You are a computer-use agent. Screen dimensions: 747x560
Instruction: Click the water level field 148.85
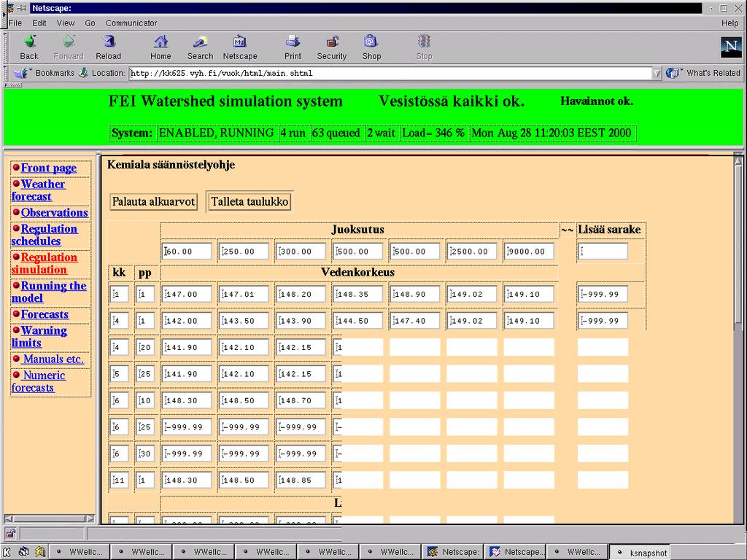click(301, 481)
